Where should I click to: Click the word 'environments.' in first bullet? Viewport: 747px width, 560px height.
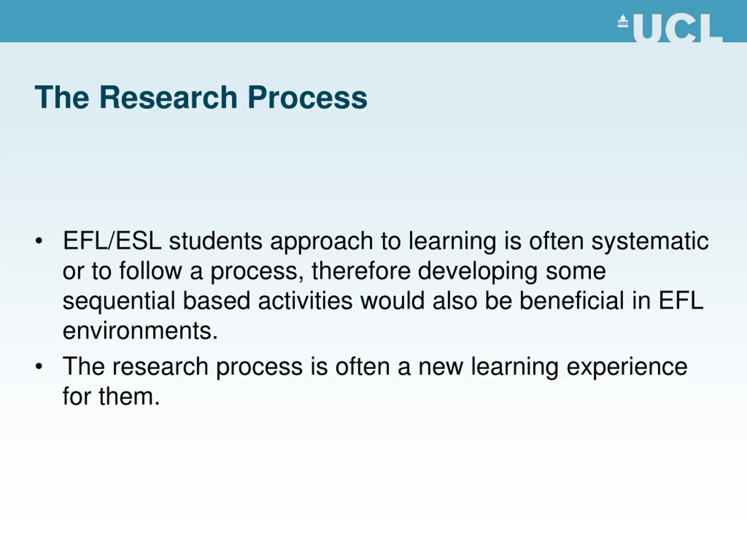[x=140, y=330]
